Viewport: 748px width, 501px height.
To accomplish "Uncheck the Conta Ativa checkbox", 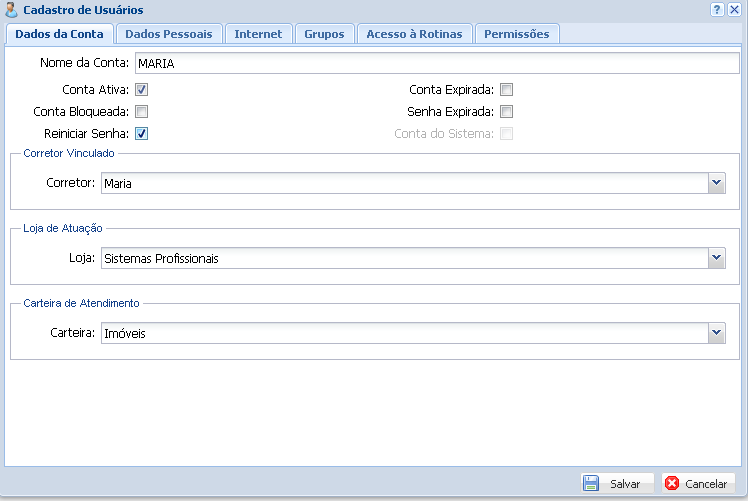I will click(142, 90).
